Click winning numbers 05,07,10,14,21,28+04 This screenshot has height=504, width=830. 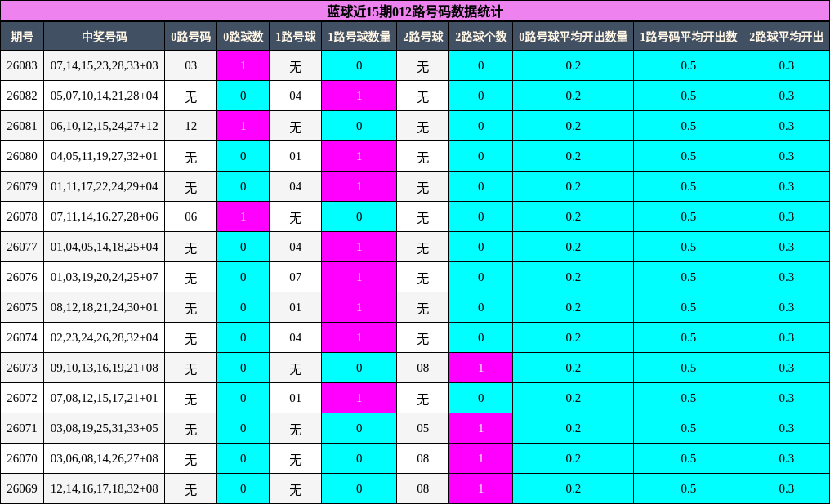pos(105,96)
